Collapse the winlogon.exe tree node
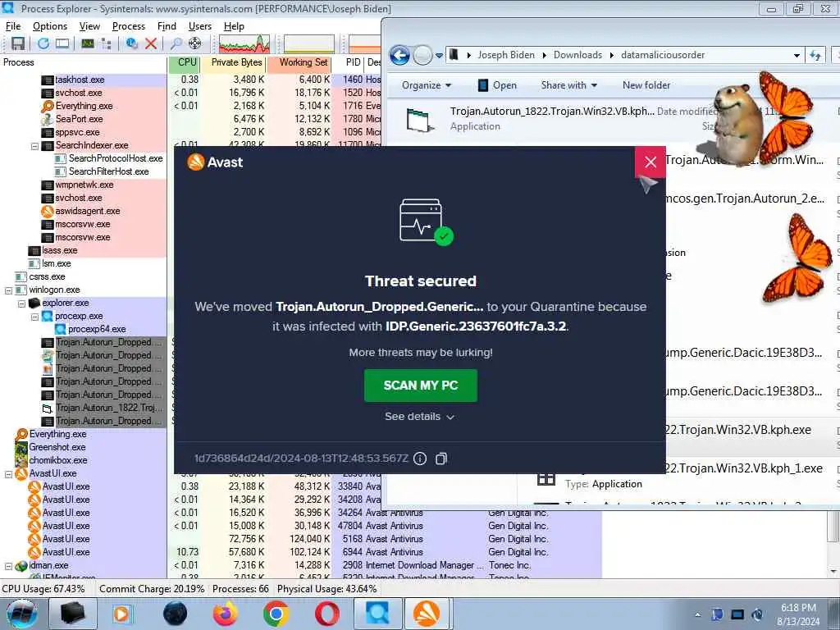This screenshot has width=840, height=630. click(8, 290)
